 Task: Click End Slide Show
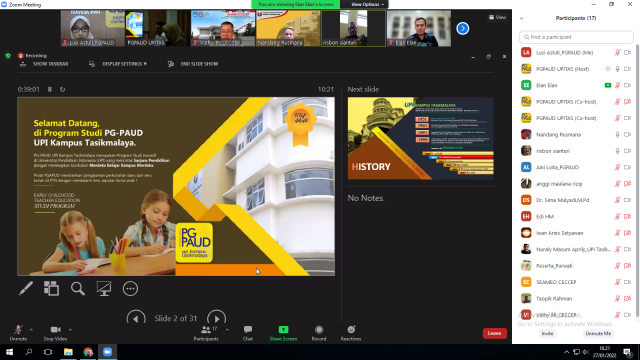(x=193, y=64)
